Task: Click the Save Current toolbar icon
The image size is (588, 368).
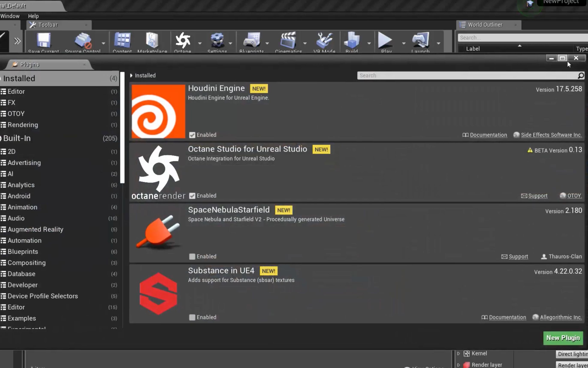Action: pyautogui.click(x=44, y=40)
